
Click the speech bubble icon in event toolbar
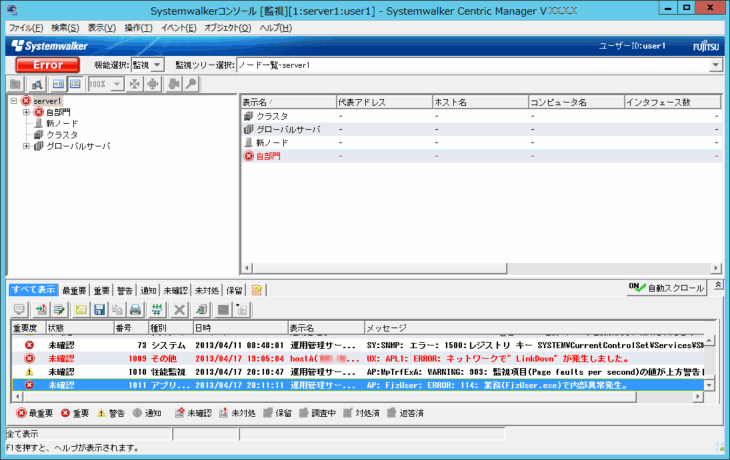[20, 309]
